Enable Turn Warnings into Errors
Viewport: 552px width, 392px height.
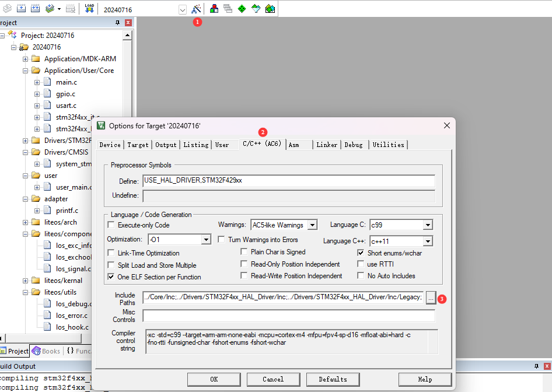click(221, 240)
